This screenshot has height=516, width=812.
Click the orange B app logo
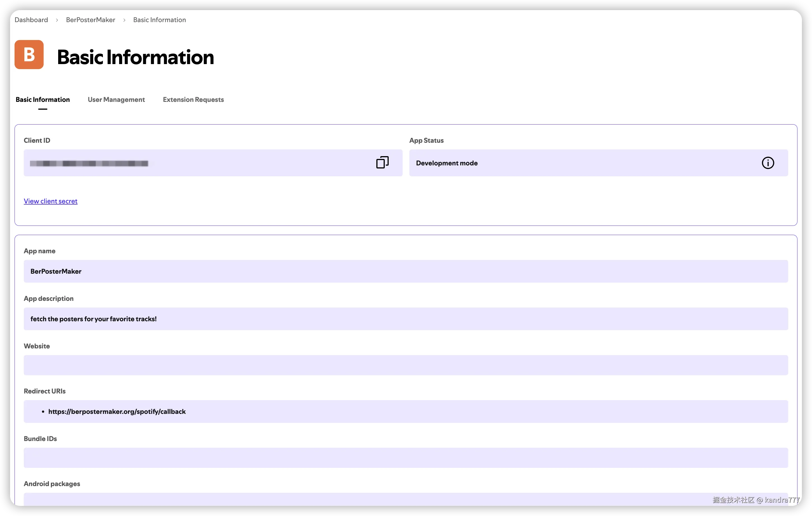pos(29,55)
